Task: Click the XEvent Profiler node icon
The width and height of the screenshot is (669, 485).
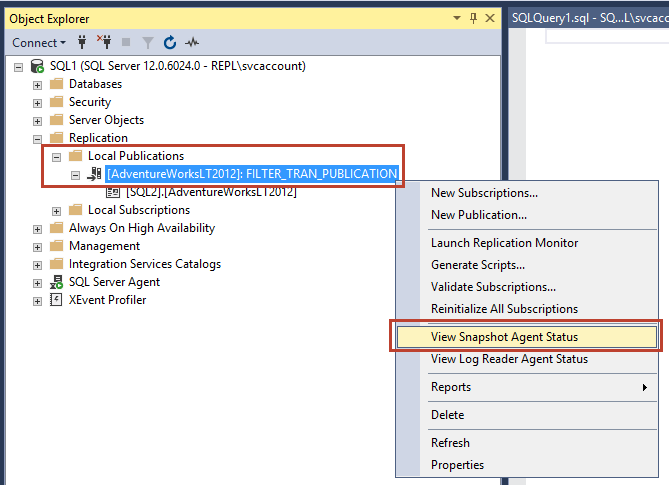Action: (x=57, y=300)
